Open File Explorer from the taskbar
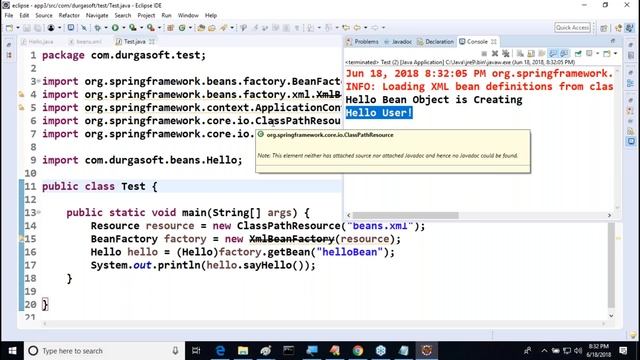The width and height of the screenshot is (640, 360). 243,351
